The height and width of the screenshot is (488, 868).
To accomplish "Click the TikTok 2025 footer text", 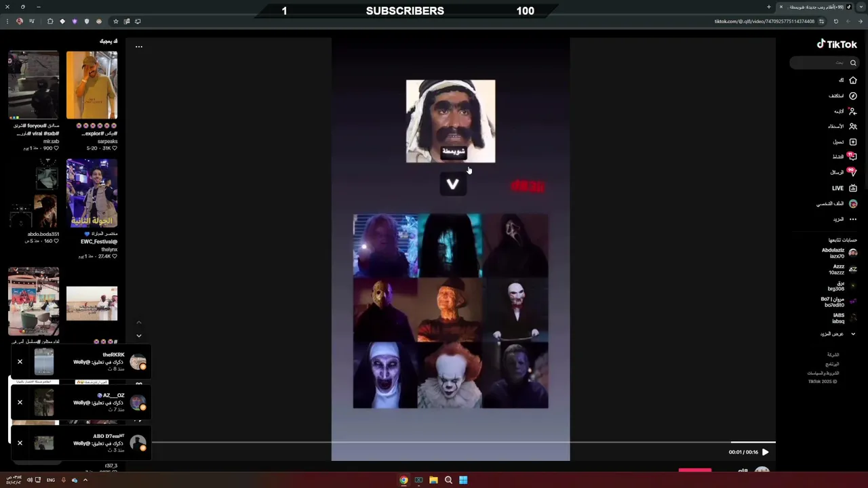I will tap(823, 382).
